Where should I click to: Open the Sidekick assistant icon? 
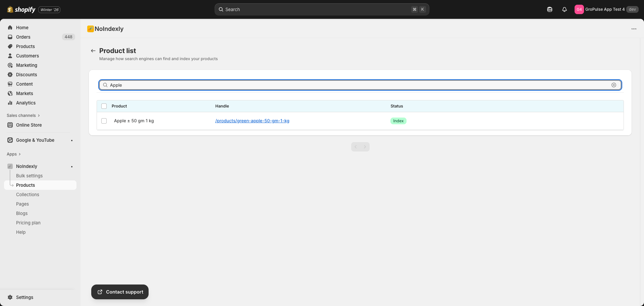(x=550, y=9)
